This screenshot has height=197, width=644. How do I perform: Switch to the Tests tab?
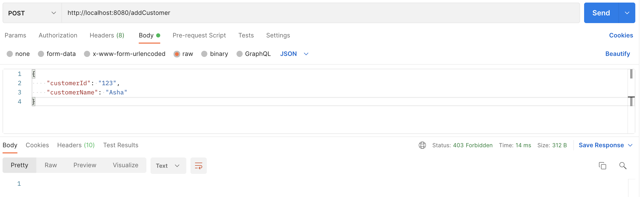[x=246, y=35]
